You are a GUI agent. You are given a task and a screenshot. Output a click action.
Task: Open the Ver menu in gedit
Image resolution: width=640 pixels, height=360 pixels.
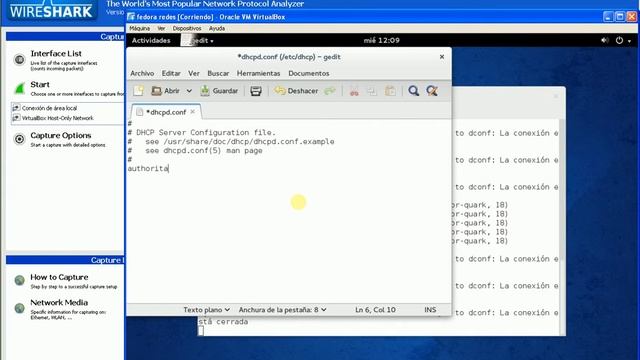click(194, 73)
